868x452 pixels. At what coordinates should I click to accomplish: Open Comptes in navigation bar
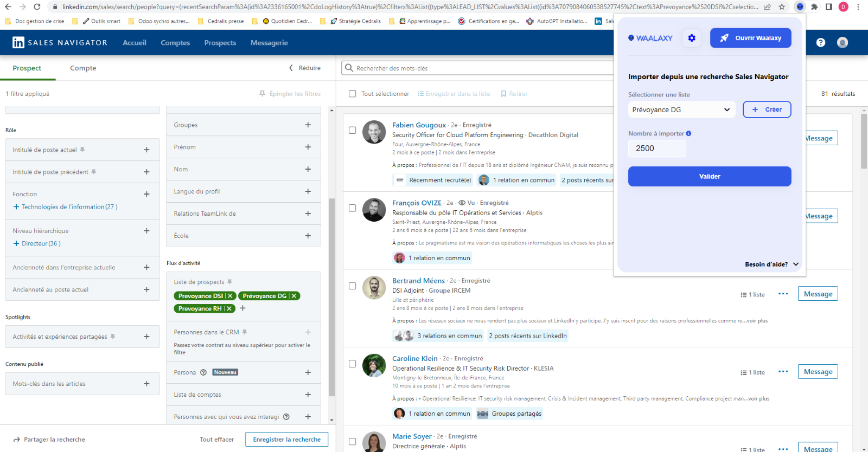coord(175,42)
